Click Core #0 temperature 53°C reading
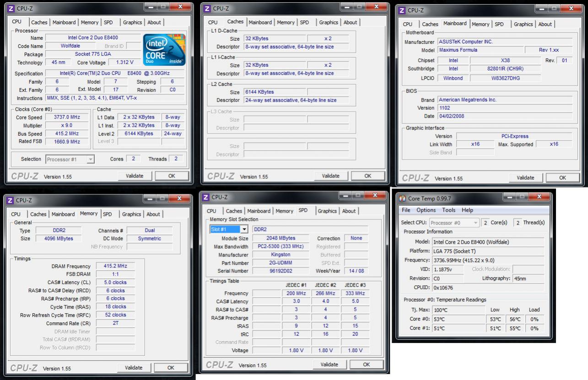The image size is (588, 380). tap(459, 319)
